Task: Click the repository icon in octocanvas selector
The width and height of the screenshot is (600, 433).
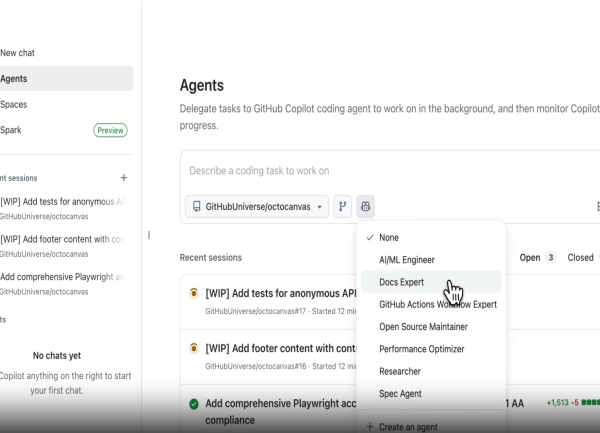Action: tap(197, 207)
